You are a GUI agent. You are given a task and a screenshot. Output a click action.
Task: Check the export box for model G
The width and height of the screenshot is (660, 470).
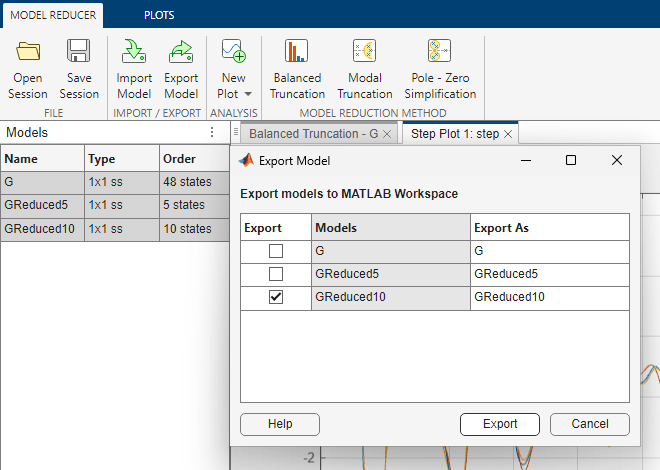tap(276, 251)
